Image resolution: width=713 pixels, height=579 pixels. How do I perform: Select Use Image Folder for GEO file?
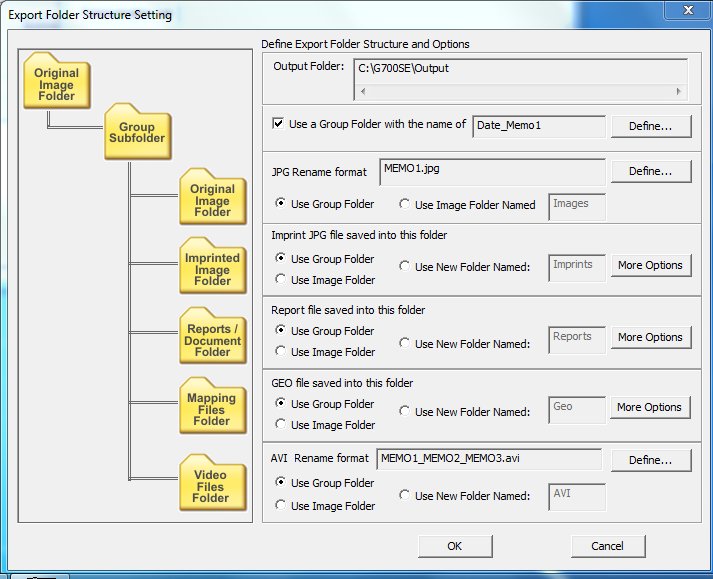pos(281,424)
